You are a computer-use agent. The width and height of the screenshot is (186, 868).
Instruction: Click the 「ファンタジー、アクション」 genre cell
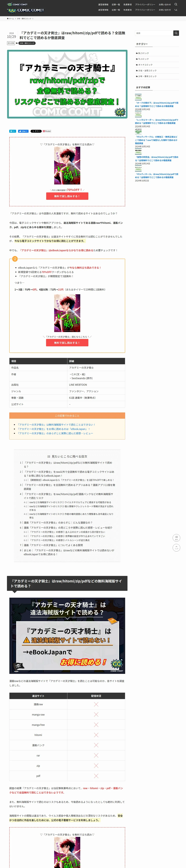96,391
